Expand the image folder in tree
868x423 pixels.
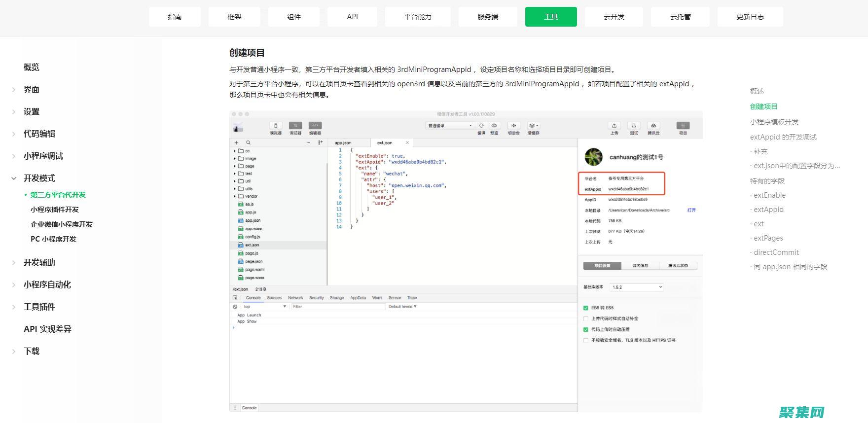pyautogui.click(x=235, y=159)
